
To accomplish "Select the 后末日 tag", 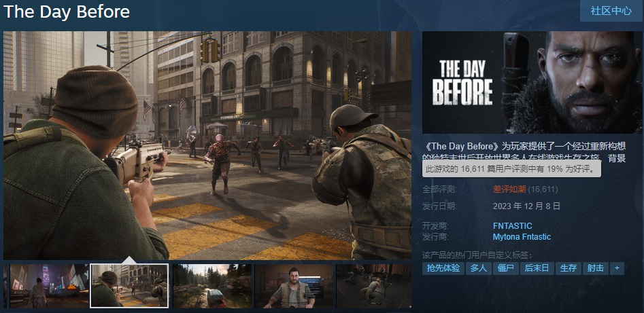I will point(537,268).
